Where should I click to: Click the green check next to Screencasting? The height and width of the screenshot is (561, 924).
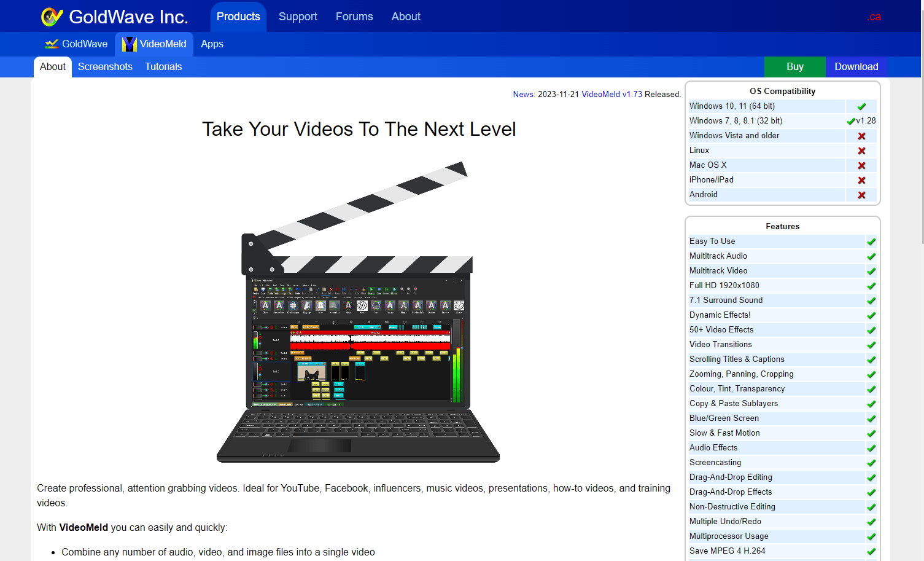pos(871,463)
